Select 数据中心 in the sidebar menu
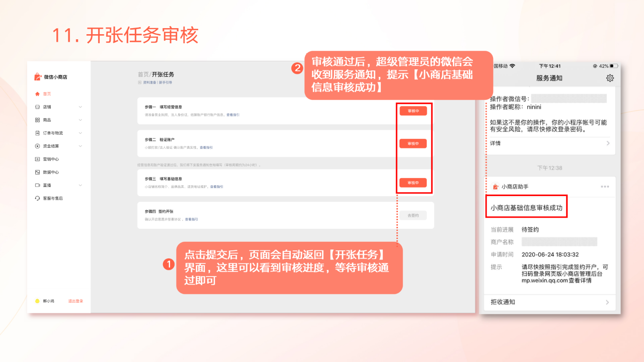644x362 pixels. tap(51, 172)
